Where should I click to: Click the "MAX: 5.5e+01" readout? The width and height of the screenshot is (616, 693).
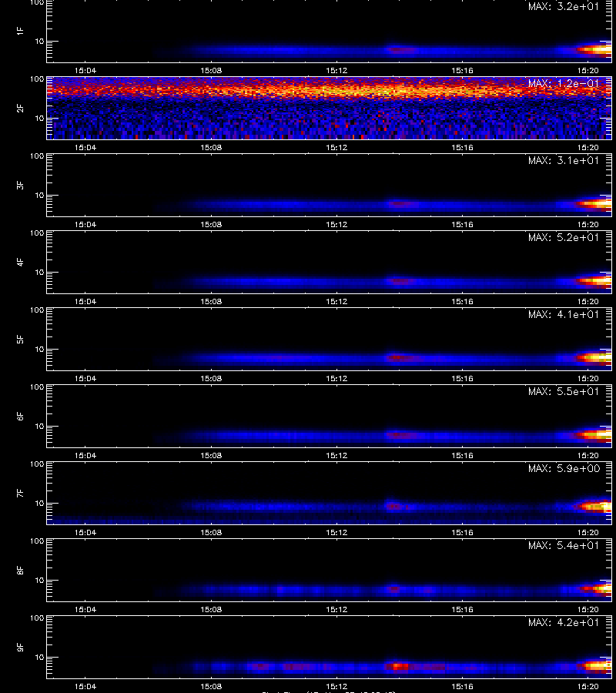pyautogui.click(x=564, y=391)
